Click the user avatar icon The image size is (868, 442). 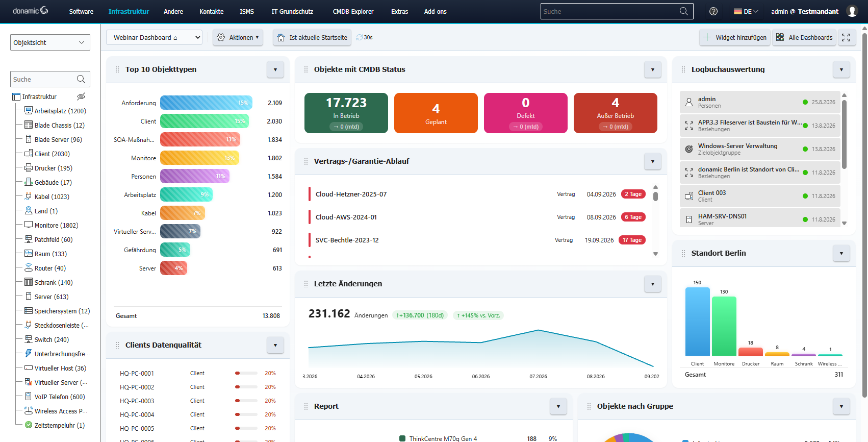point(852,11)
